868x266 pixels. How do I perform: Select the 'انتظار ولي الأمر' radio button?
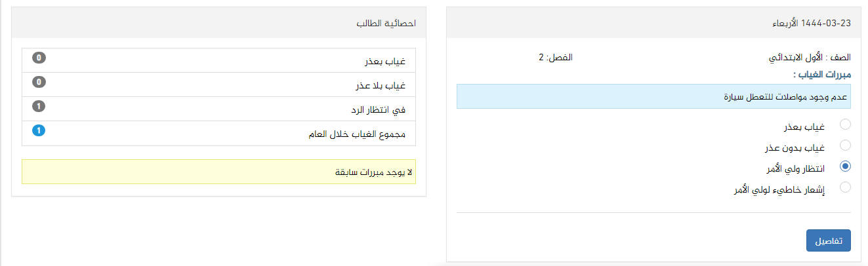845,166
